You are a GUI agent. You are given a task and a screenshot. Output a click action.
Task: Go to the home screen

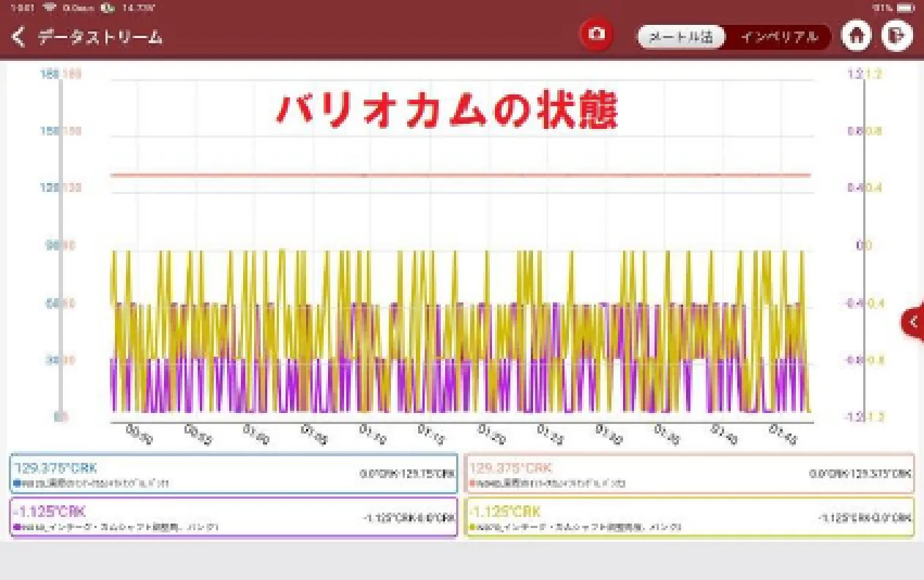pos(856,36)
